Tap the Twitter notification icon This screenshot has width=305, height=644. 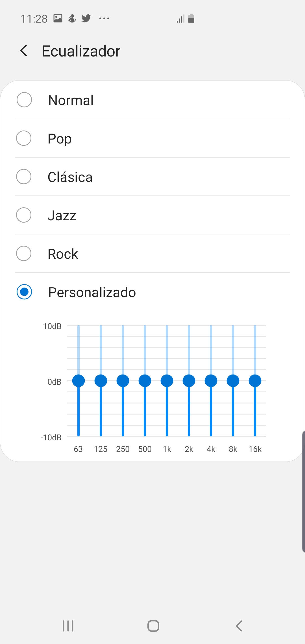(86, 19)
